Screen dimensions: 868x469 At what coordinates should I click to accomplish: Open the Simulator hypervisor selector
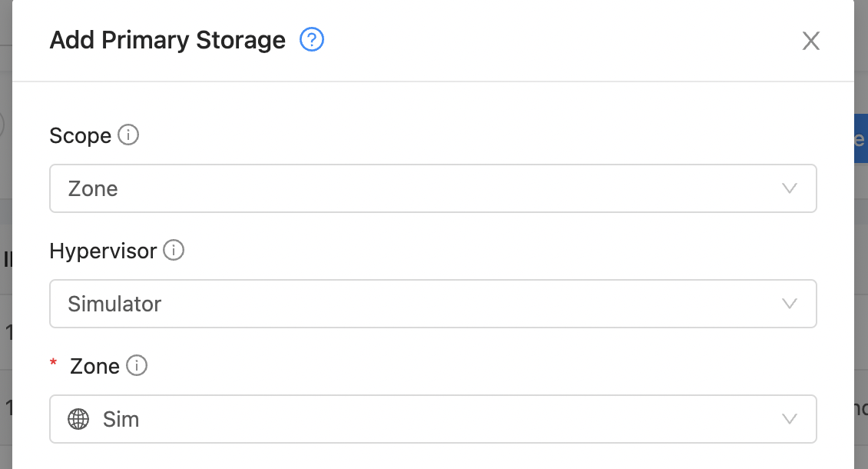[433, 304]
